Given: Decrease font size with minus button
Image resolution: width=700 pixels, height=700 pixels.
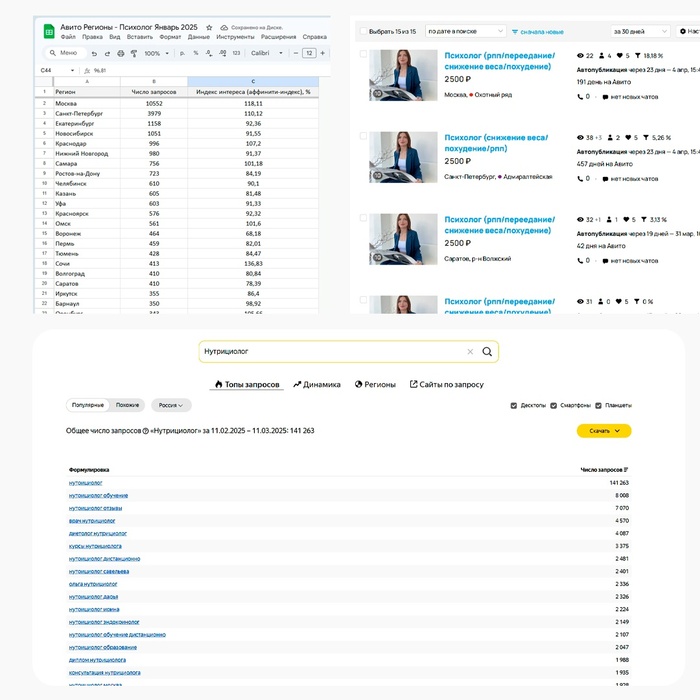Looking at the screenshot, I should click(x=294, y=53).
